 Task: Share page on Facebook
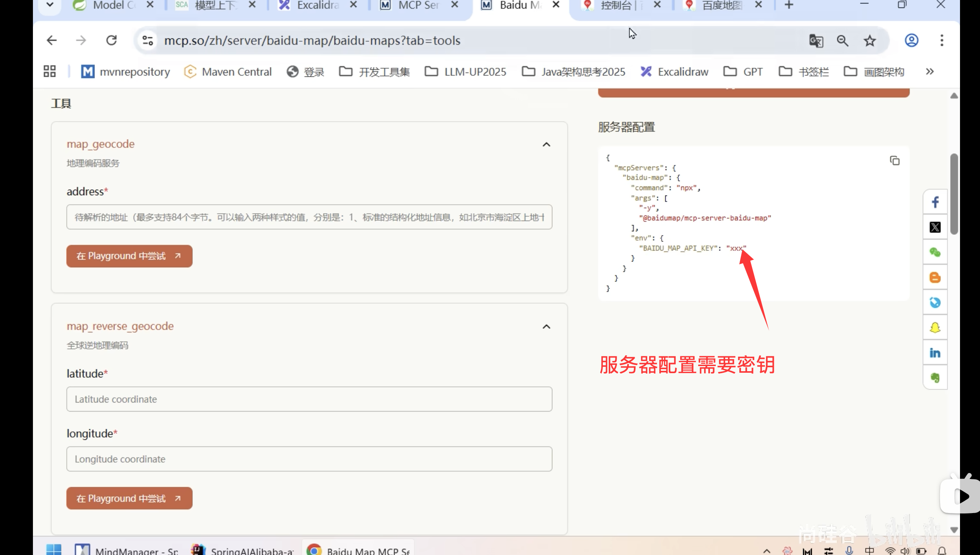[935, 202]
